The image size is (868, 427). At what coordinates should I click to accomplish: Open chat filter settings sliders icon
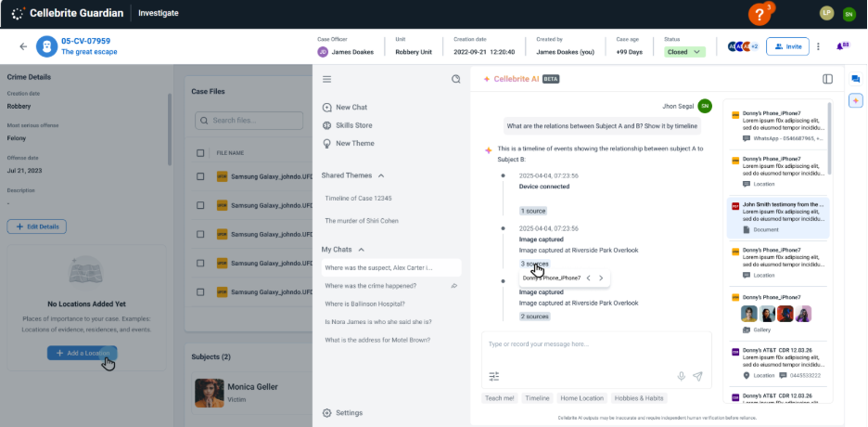point(494,376)
